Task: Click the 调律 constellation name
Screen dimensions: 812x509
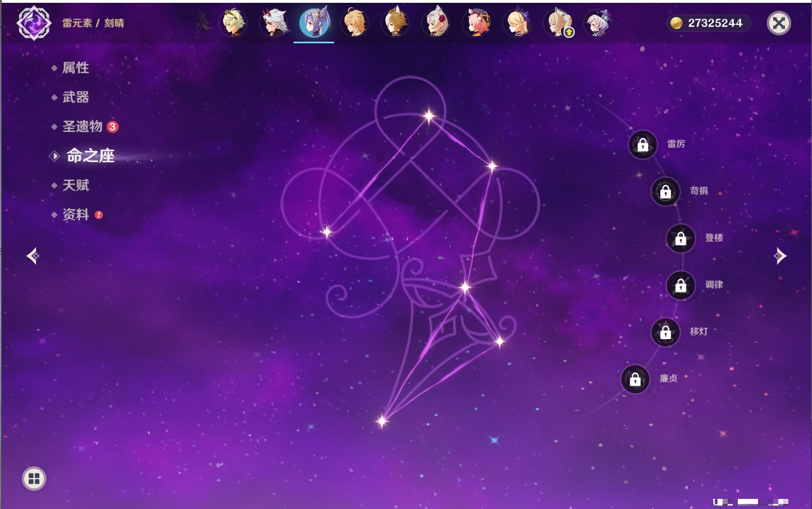Action: [714, 285]
